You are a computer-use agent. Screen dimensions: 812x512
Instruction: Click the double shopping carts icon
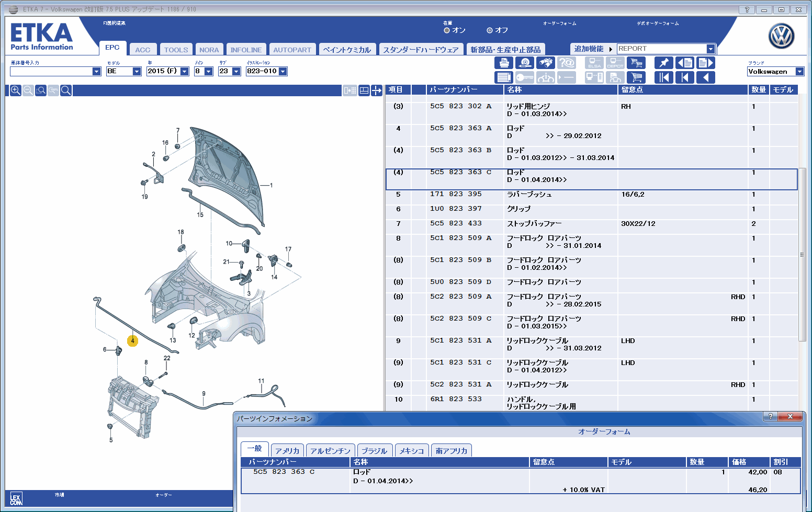coord(636,63)
